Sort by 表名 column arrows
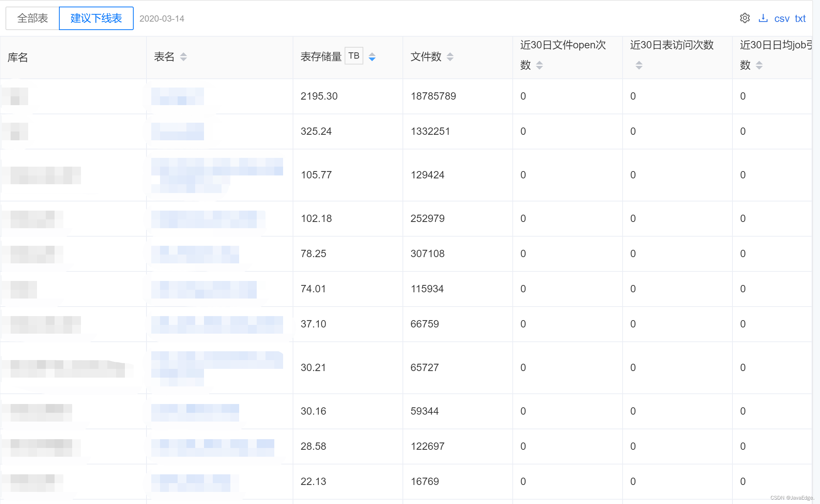This screenshot has width=820, height=504. click(x=183, y=57)
